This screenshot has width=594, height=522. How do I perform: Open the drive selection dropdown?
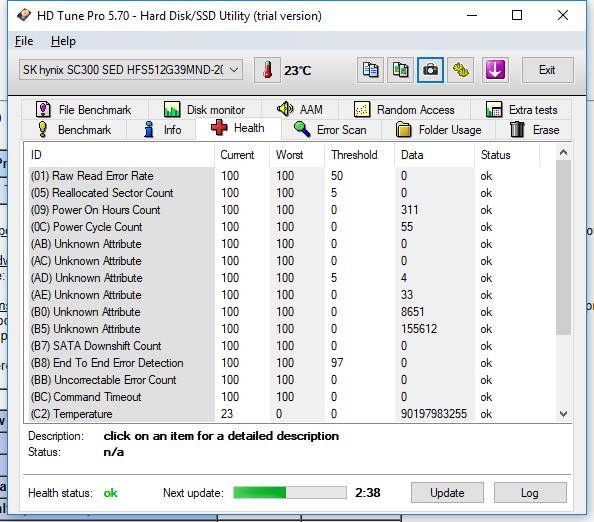pos(131,70)
